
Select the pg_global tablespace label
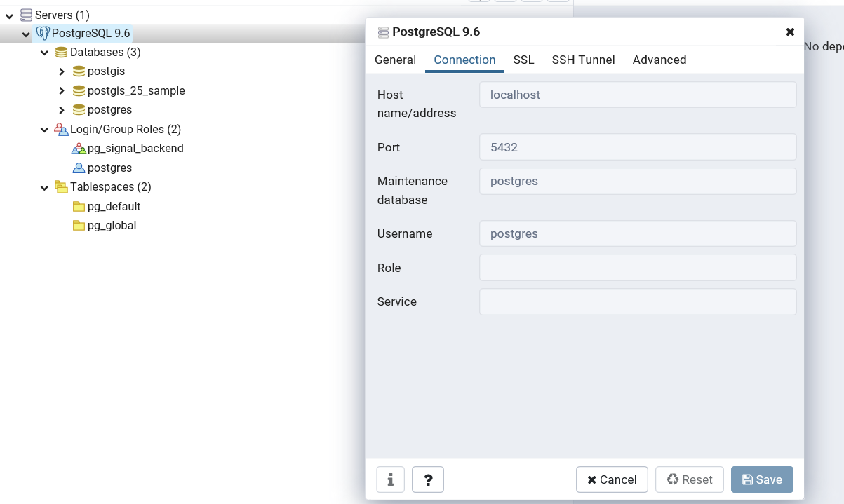click(112, 226)
